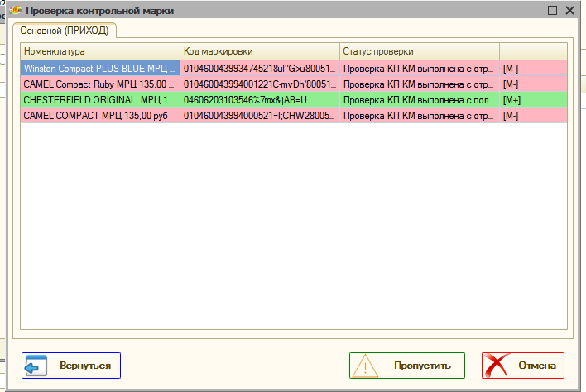Click the CAMEL Compact Ruby row's check status cell
This screenshot has height=392, width=586.
(x=420, y=84)
